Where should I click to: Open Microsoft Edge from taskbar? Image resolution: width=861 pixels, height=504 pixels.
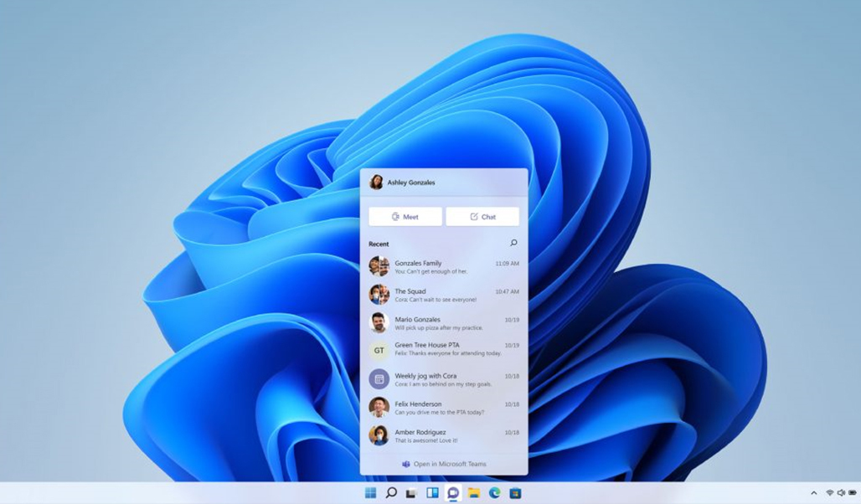494,493
